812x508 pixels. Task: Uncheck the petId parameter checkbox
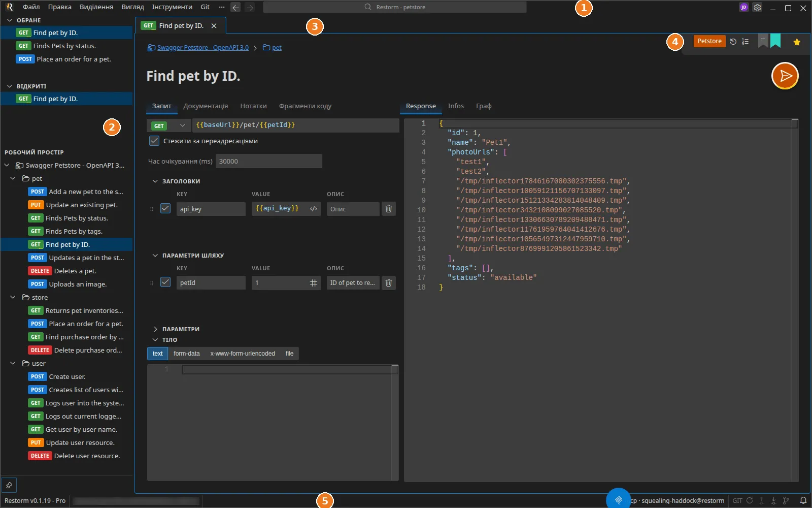(165, 282)
